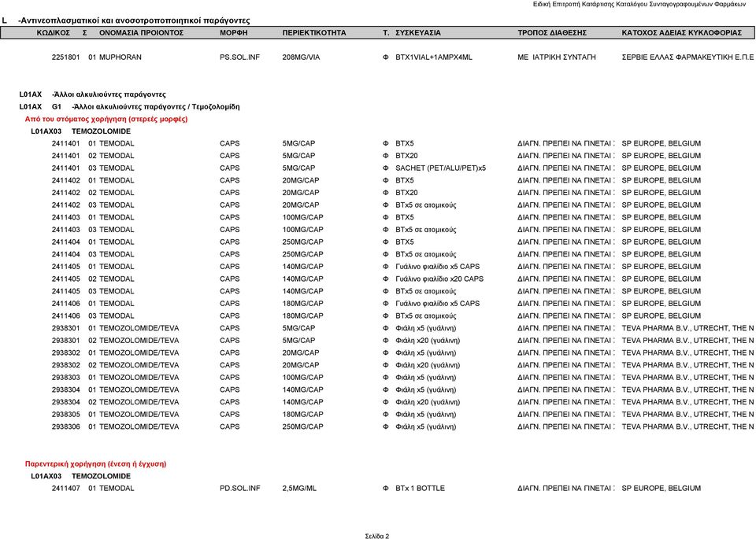The width and height of the screenshot is (756, 539).
Task: Click red heading Παρεντερική χορήγηση (ένεση ή έγχυση)
Action: [x=95, y=464]
